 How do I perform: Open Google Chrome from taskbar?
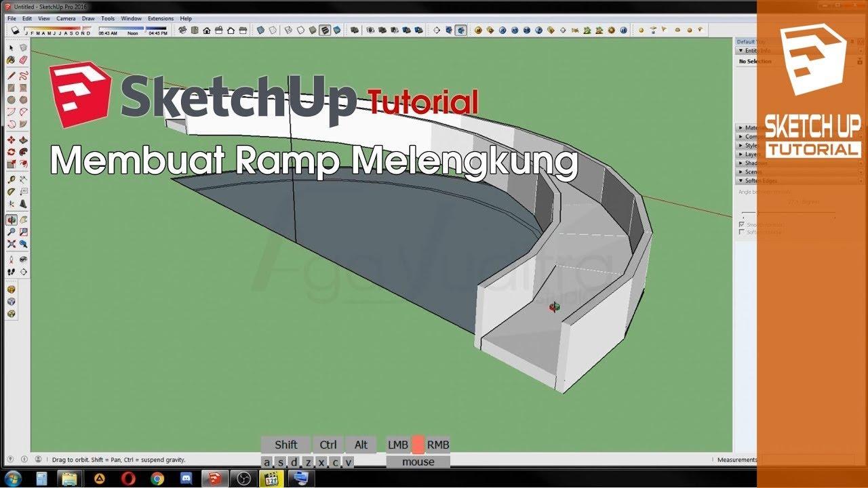pyautogui.click(x=157, y=479)
